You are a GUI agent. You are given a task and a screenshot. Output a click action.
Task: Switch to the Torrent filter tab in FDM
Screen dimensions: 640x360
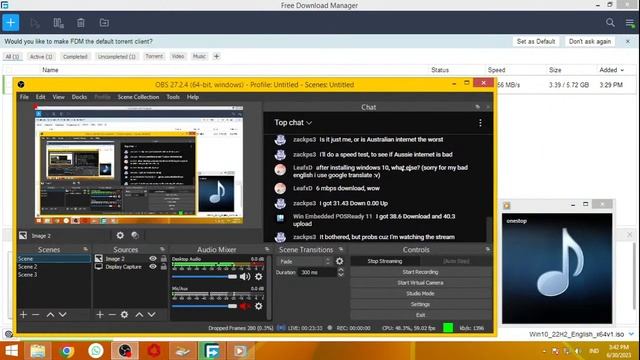[x=154, y=56]
